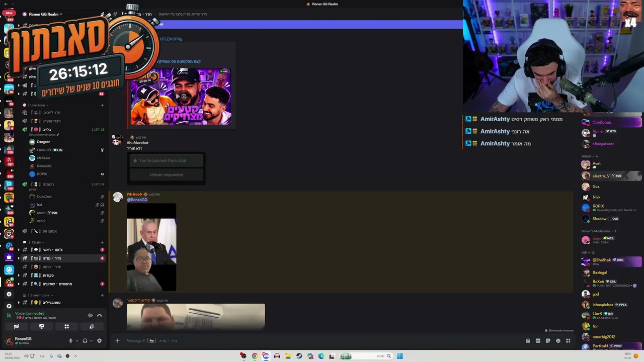
Task: Open the soundboard in voice panel
Action: [92, 326]
